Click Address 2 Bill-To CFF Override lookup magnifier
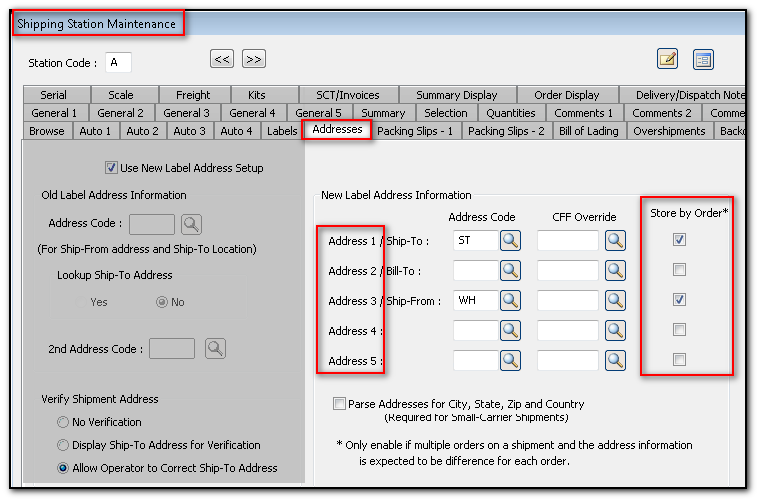The width and height of the screenshot is (757, 499). point(615,270)
